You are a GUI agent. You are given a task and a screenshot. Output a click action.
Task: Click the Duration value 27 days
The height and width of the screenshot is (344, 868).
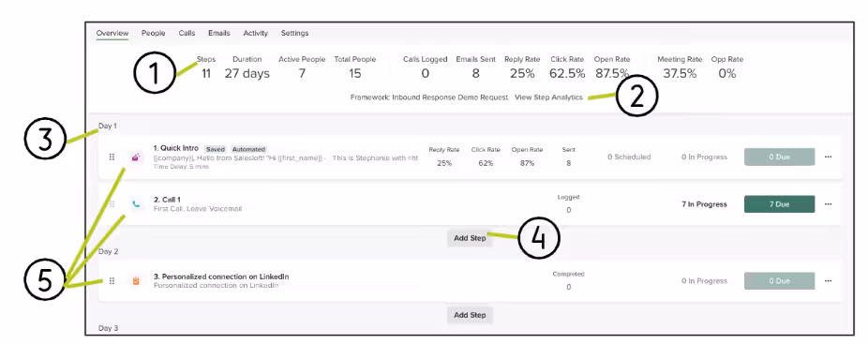(x=247, y=73)
